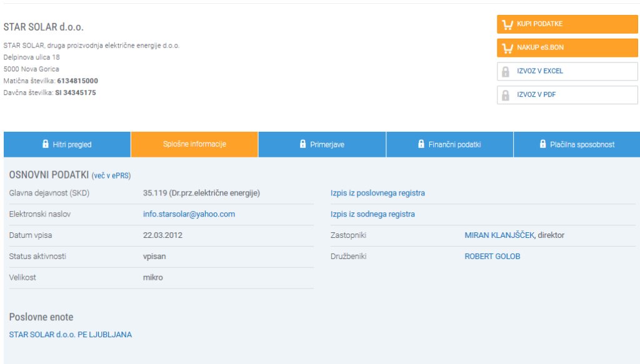Click the Glavna dejavnost (SKD) label
Image resolution: width=640 pixels, height=364 pixels.
pos(49,193)
